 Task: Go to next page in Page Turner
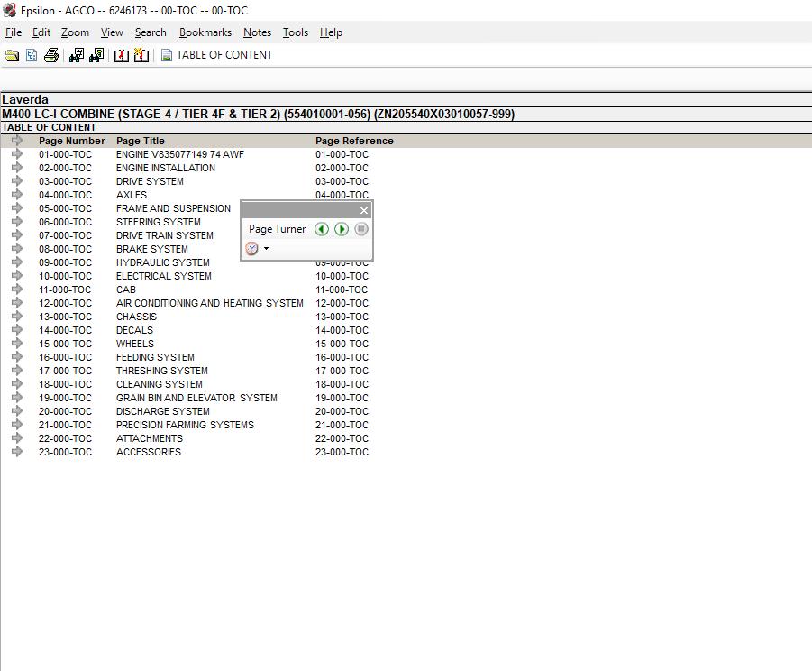342,229
